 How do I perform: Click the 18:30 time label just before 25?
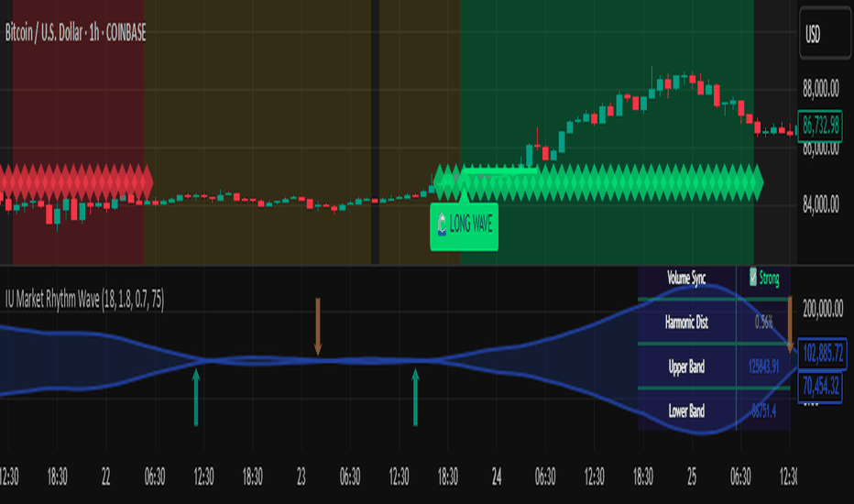(642, 477)
